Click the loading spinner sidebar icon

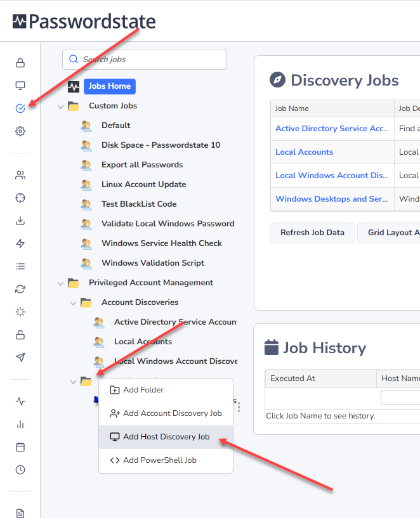(20, 312)
